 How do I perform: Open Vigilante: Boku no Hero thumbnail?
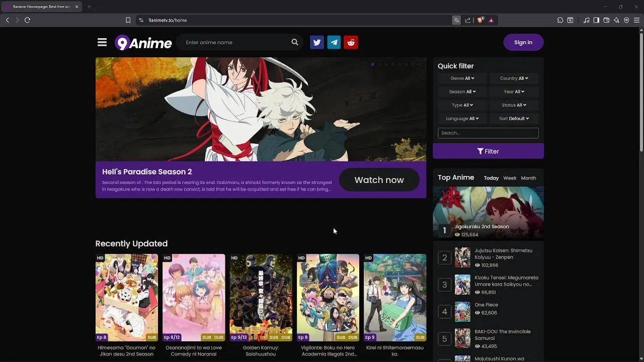(x=328, y=298)
